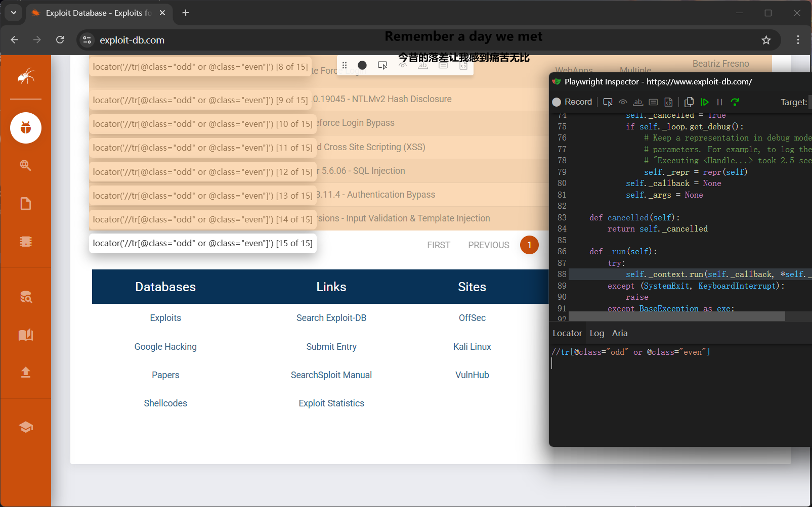Screen dimensions: 812x507
Task: Click the site information icon in address bar
Action: 87,40
